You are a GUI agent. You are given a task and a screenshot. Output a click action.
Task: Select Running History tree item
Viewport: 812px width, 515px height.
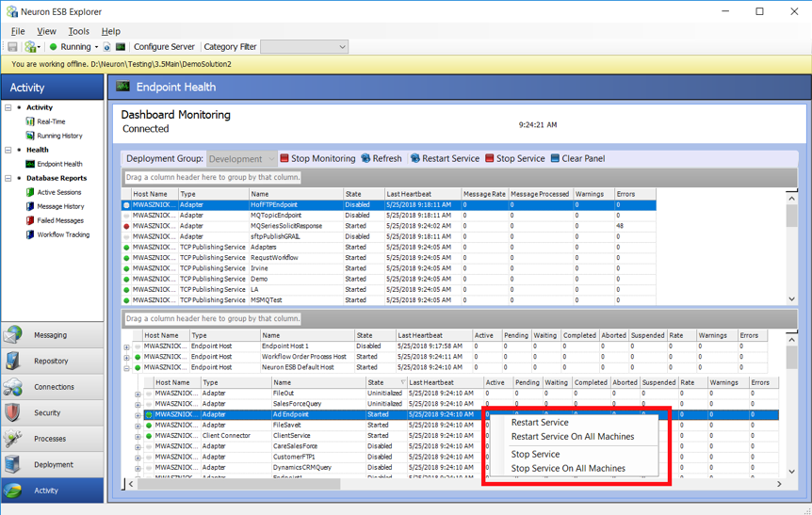tap(59, 136)
